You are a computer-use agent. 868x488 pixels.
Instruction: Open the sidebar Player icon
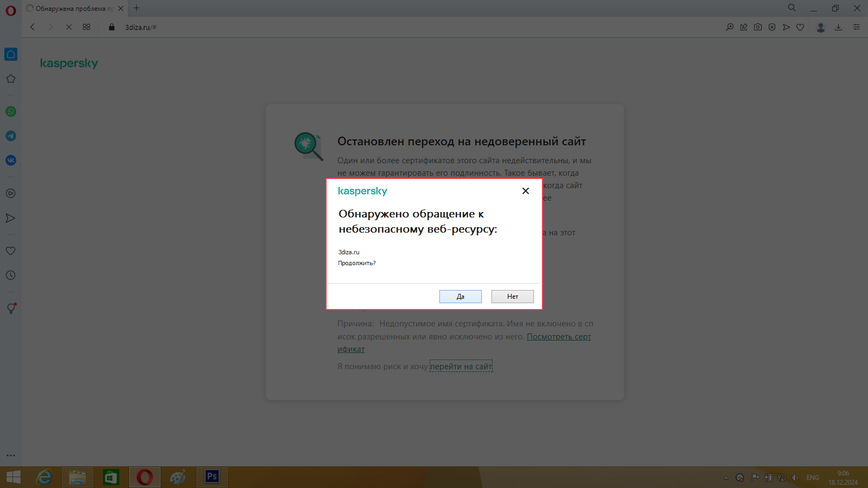click(11, 194)
